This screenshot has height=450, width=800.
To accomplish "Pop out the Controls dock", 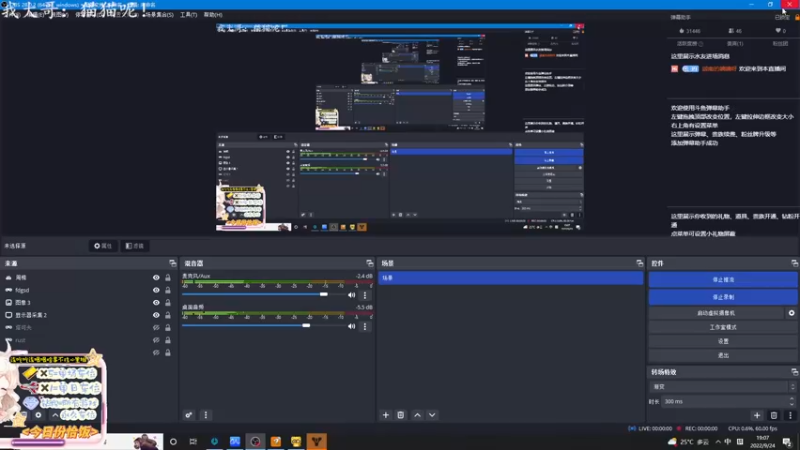I will [x=794, y=263].
